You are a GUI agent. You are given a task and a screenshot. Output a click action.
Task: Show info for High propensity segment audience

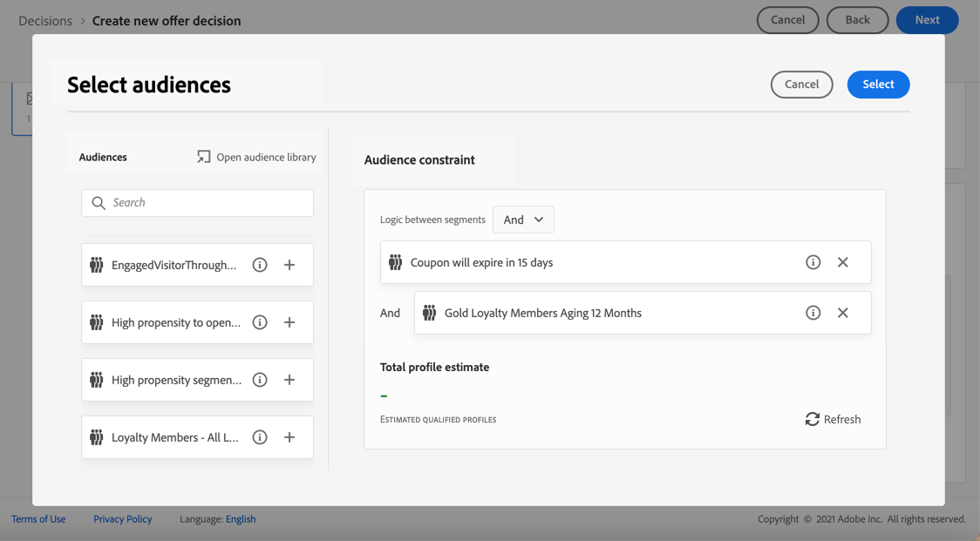point(260,380)
